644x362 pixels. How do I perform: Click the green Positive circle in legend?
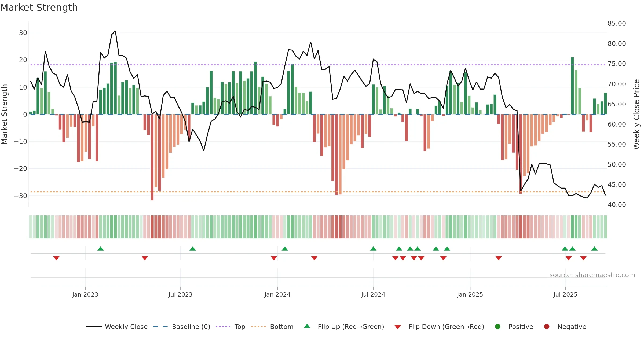[498, 327]
